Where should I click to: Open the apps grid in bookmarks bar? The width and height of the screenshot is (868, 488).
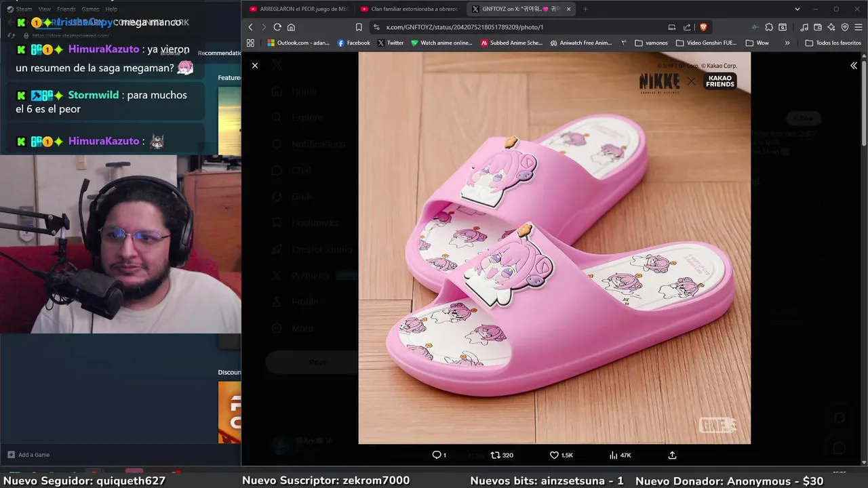tap(250, 43)
